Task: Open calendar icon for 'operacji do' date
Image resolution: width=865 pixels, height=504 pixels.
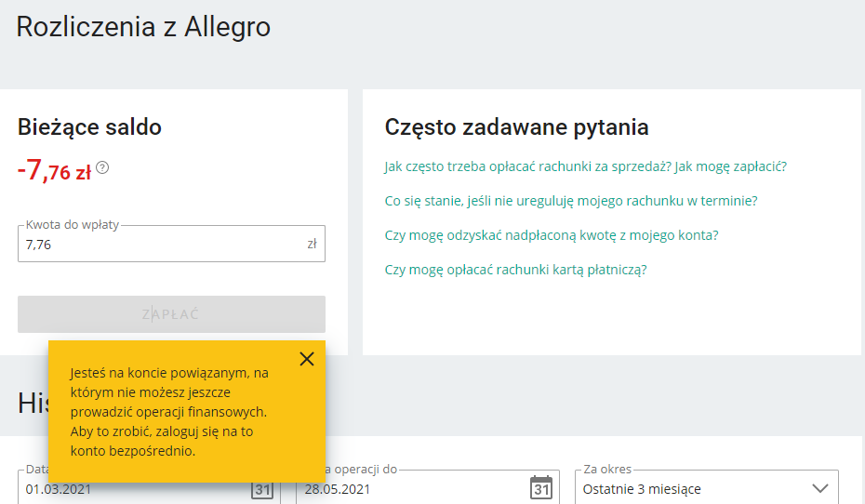Action: coord(540,488)
